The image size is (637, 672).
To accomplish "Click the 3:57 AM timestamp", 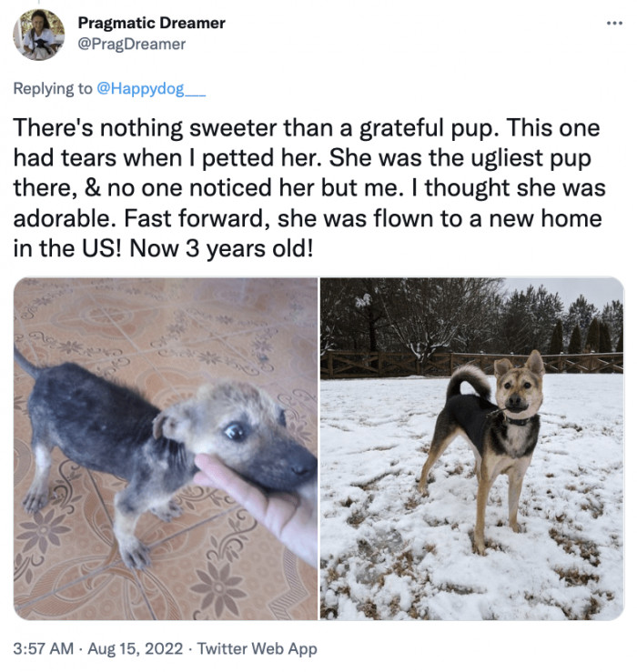I will (44, 648).
